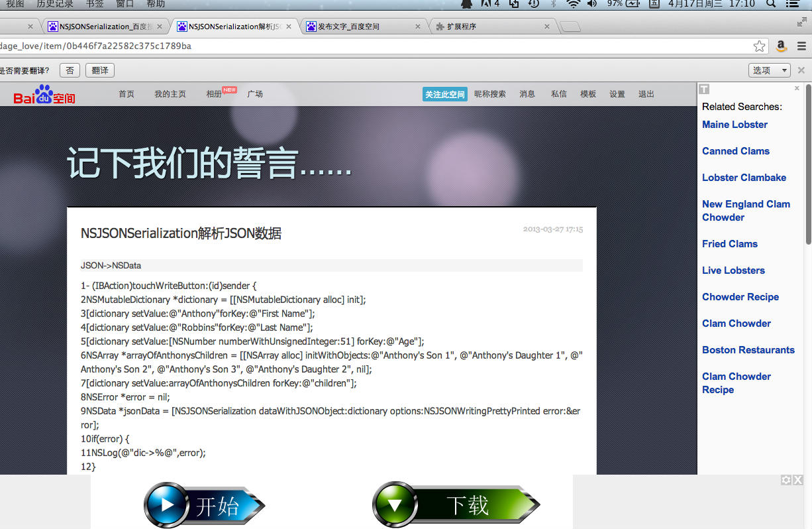
Task: Enter fullscreen with the expand arrows icon
Action: pos(802,21)
